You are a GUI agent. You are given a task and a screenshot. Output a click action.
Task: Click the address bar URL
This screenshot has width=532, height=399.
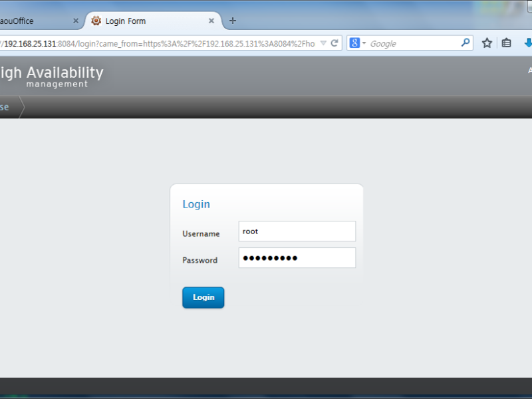pos(158,43)
